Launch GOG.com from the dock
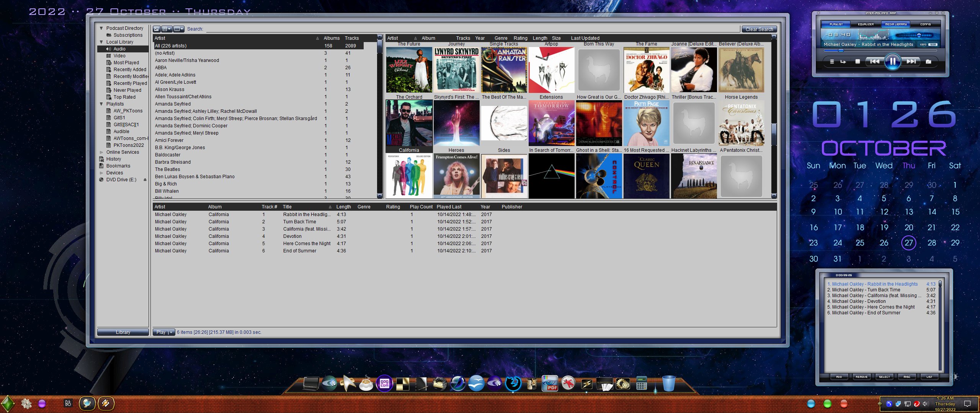The image size is (980, 413). (384, 383)
